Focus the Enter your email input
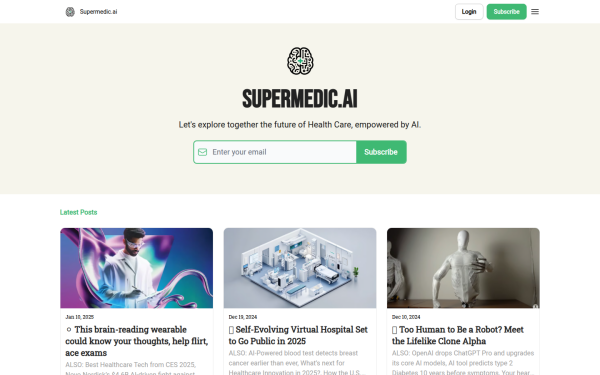Viewport: 600px width, 375px height. [x=275, y=152]
